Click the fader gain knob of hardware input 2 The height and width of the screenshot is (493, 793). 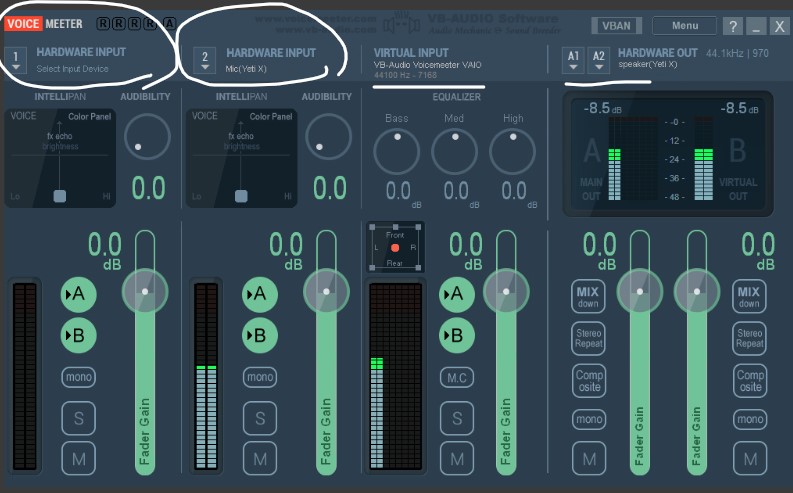click(x=326, y=291)
